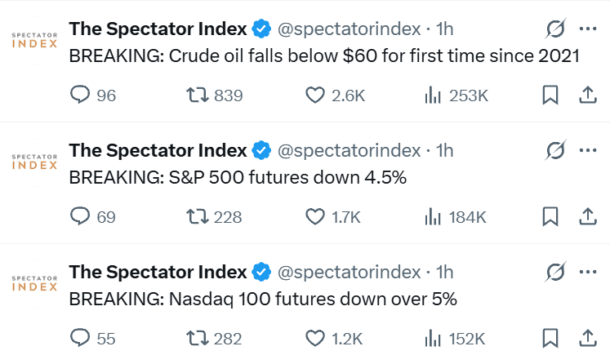Open more menu on S&P 500 tweet
The image size is (610, 364).
[x=588, y=151]
